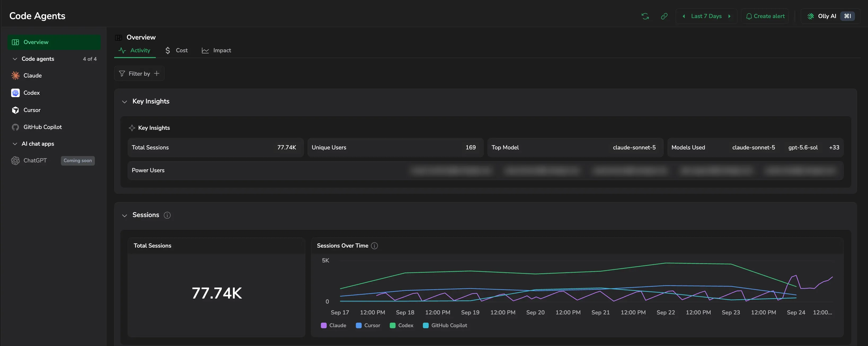This screenshot has height=346, width=868.
Task: Open the Last 7 Days time picker
Action: [706, 16]
